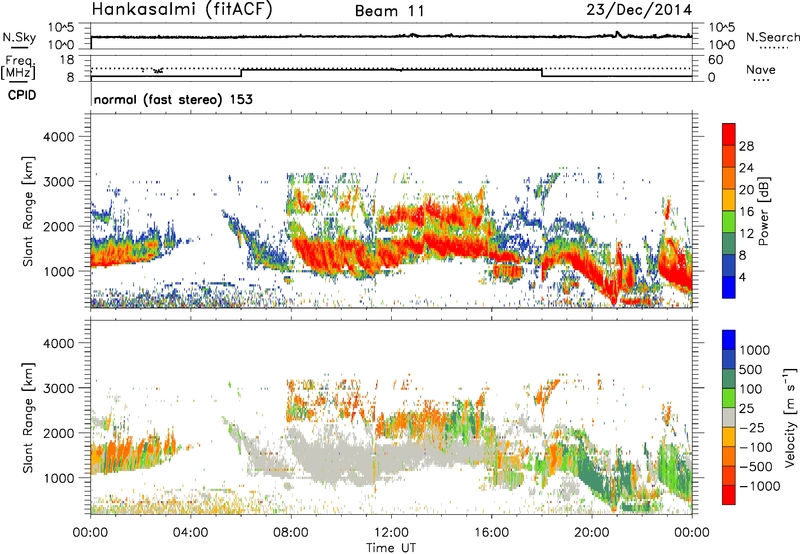The height and width of the screenshot is (554, 800).
Task: Click the power colorbar value '28'
Action: (746, 146)
